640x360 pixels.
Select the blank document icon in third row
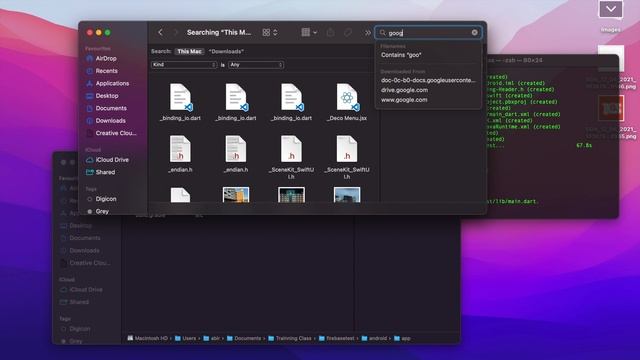pyautogui.click(x=180, y=195)
